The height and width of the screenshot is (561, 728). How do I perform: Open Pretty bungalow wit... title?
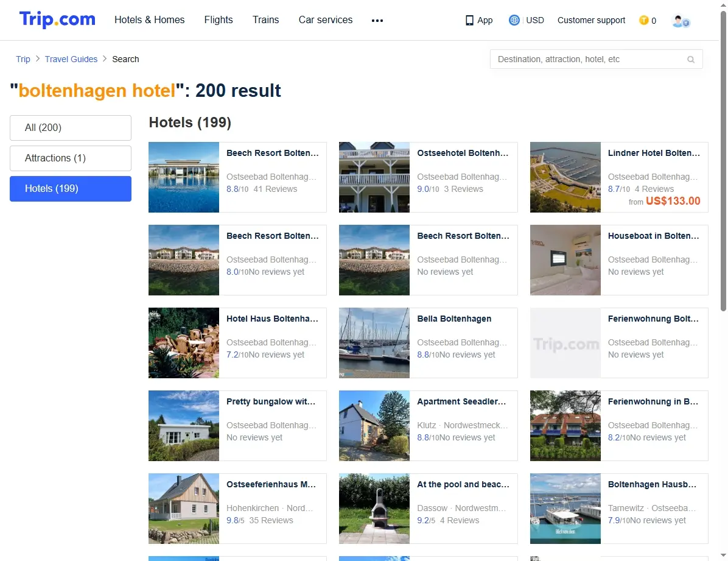(x=271, y=401)
